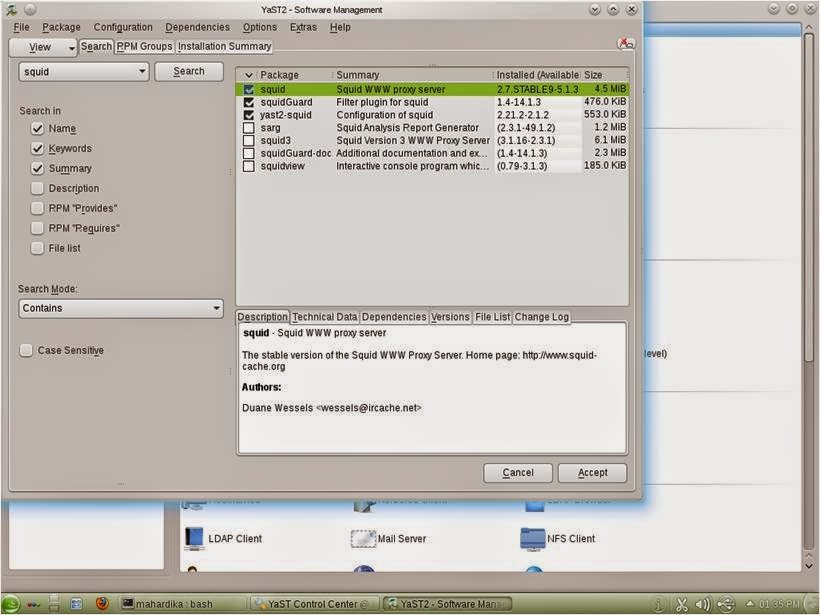
Task: Enable the Description search checkbox
Action: (37, 188)
